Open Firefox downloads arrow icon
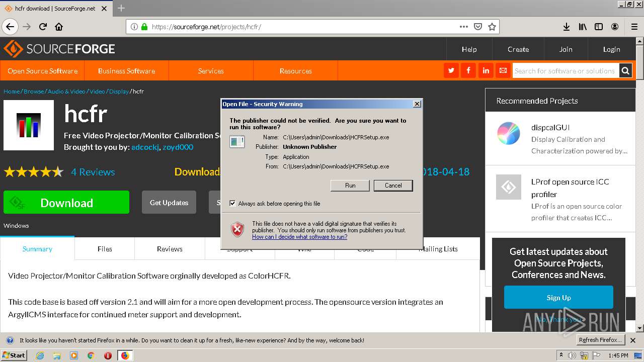This screenshot has width=644, height=362. coord(566,27)
